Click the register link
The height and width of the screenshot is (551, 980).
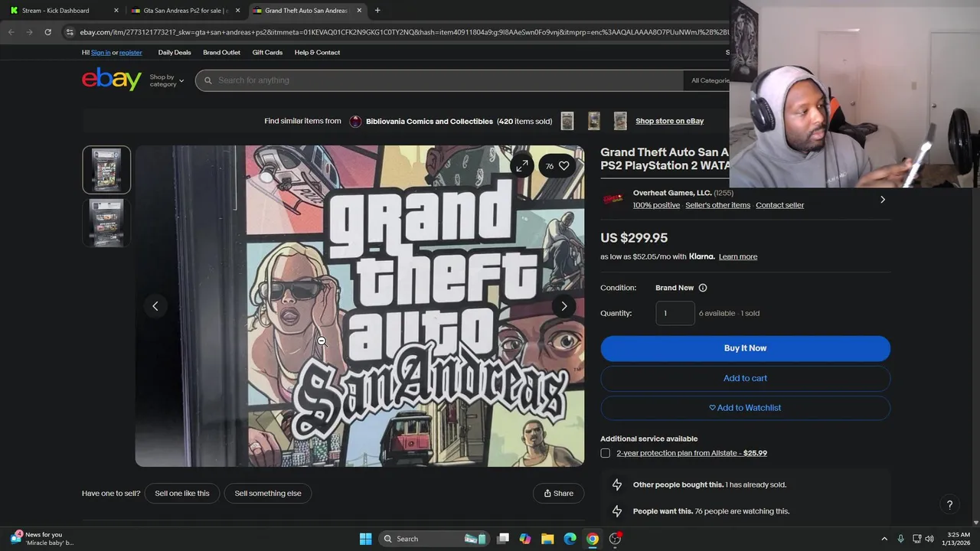[x=131, y=52]
